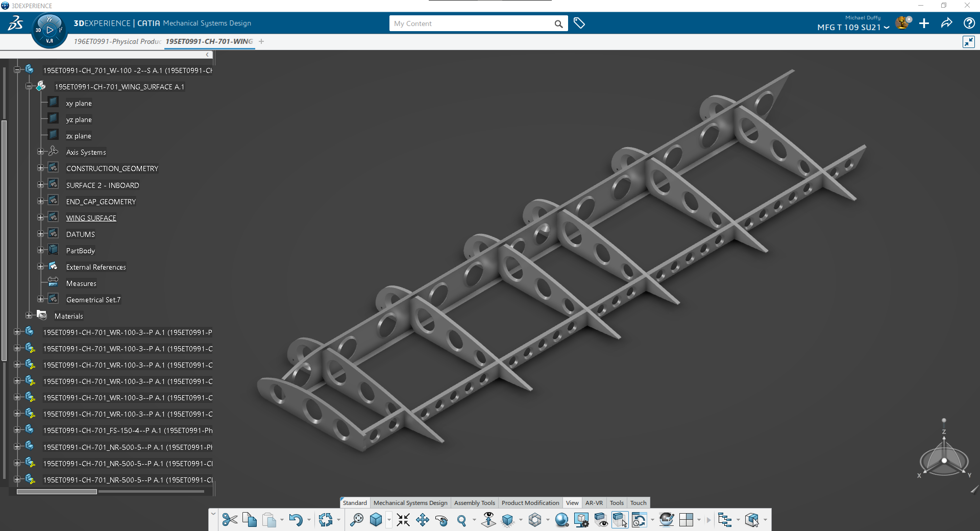Open the Help question mark icon
The width and height of the screenshot is (980, 531).
point(969,23)
